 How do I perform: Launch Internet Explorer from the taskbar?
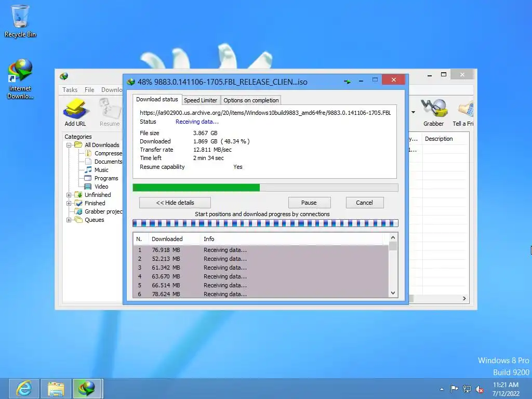coord(24,389)
